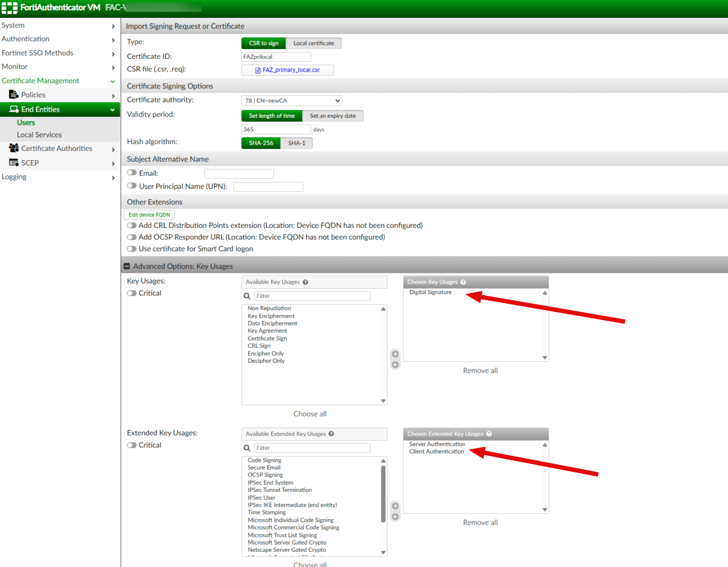This screenshot has width=728, height=567.
Task: Click the Policies sidebar icon
Action: [x=14, y=94]
